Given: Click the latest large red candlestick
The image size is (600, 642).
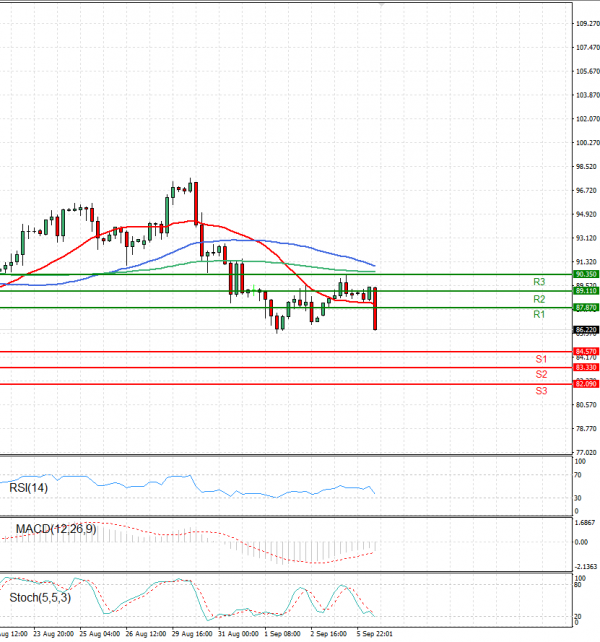Looking at the screenshot, I should [x=375, y=309].
